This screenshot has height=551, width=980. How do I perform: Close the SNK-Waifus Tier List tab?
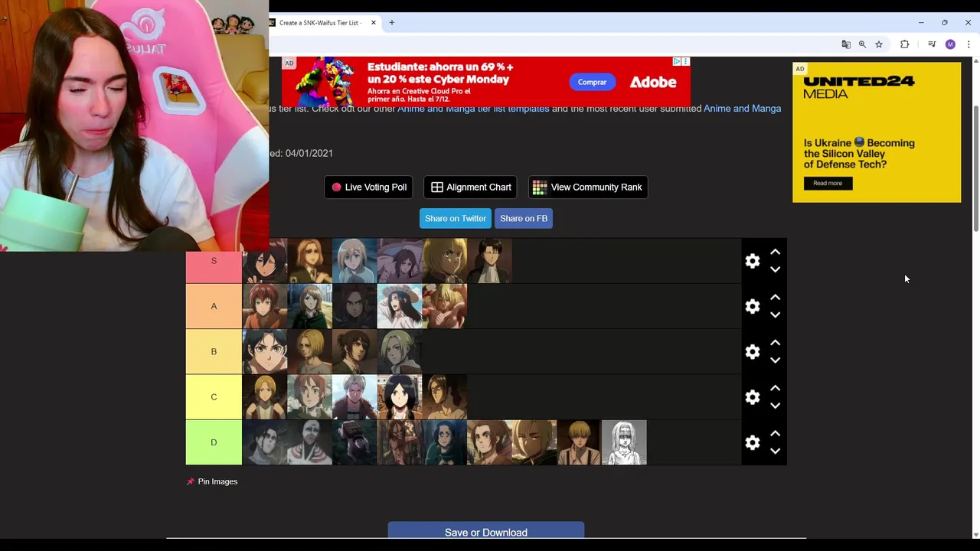coord(374,23)
